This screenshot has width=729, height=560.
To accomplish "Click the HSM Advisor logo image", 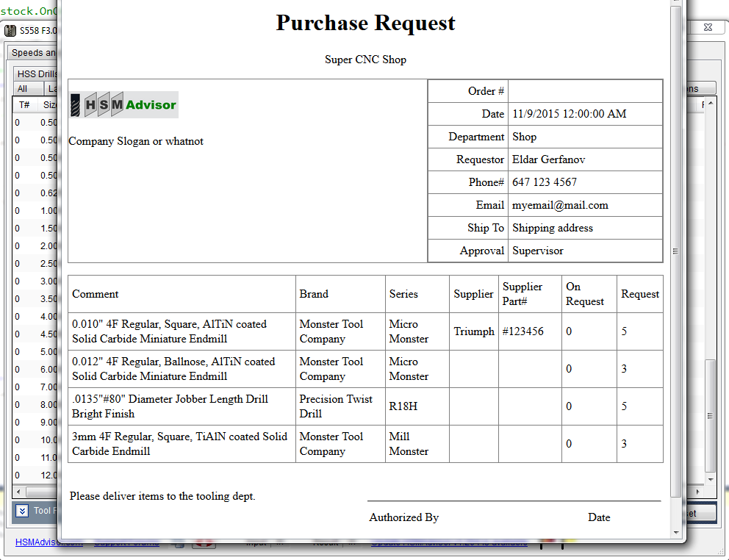I will [123, 104].
